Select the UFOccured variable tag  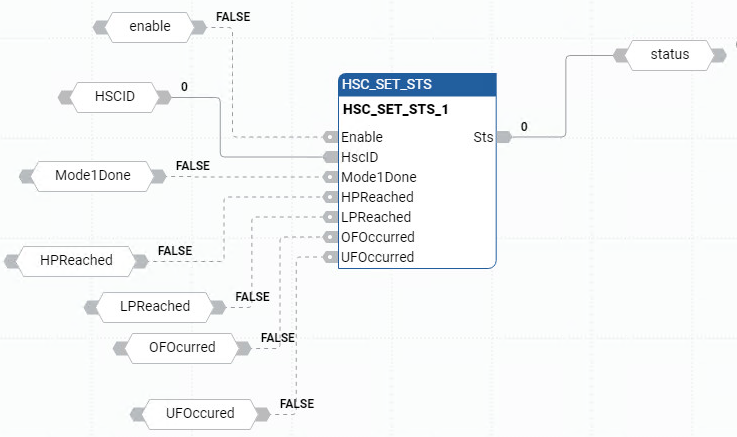pos(200,413)
